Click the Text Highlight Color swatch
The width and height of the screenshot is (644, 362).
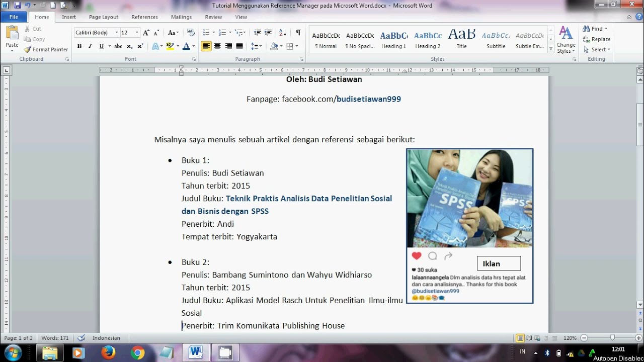coord(170,46)
